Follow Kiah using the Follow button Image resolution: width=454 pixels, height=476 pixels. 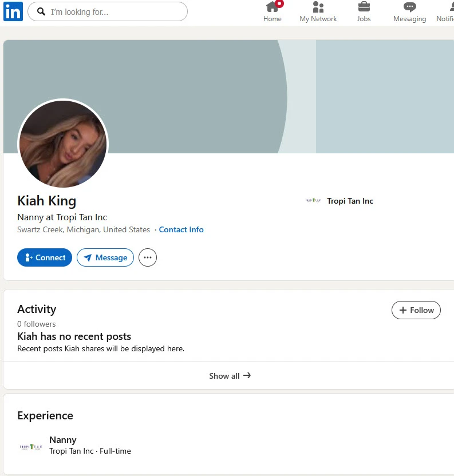tap(416, 310)
